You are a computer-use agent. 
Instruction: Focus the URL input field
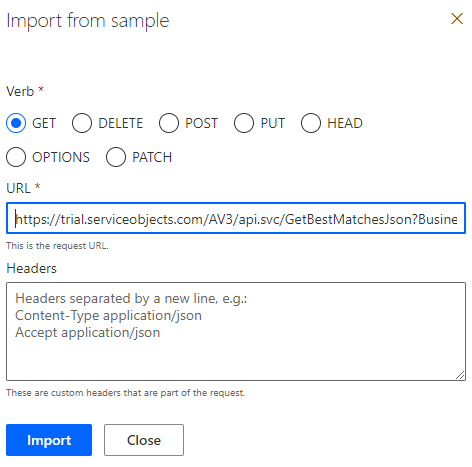(236, 218)
